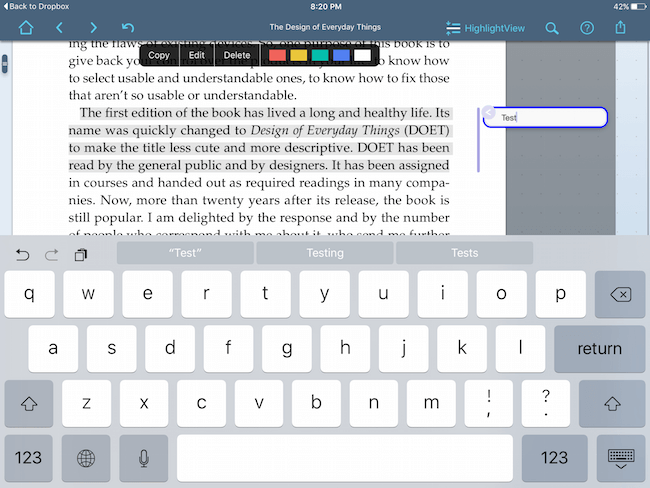Collapse the note using its arrow bubble

coord(489,112)
